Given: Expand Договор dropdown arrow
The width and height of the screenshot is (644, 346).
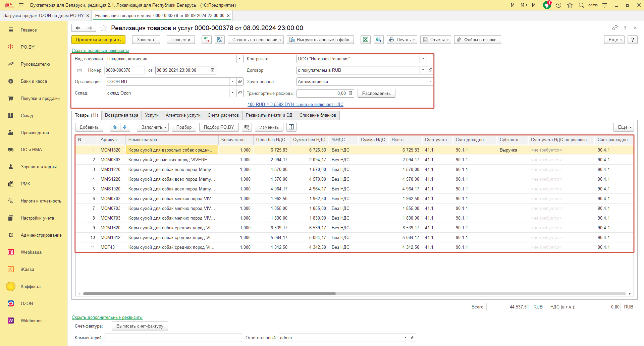Looking at the screenshot, I should tap(423, 70).
